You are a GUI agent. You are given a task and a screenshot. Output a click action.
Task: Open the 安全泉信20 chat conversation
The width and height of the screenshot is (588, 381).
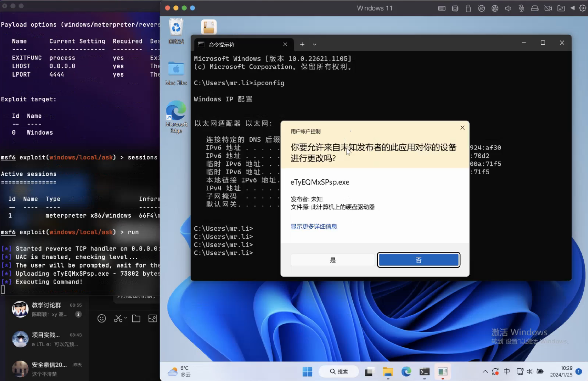(47, 369)
